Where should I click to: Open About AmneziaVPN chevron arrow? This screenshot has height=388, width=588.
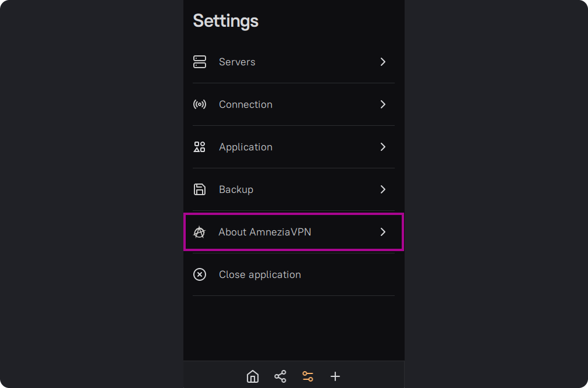tap(383, 232)
